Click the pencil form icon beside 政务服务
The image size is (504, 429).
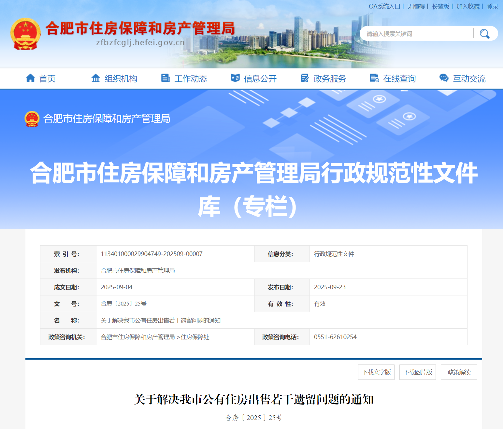(305, 78)
